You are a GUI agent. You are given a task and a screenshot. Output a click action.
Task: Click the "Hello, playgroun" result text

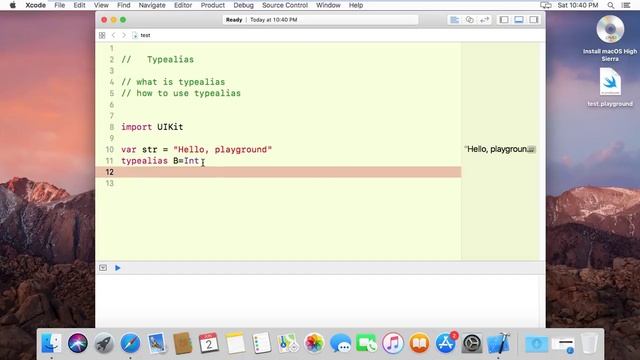(497, 149)
